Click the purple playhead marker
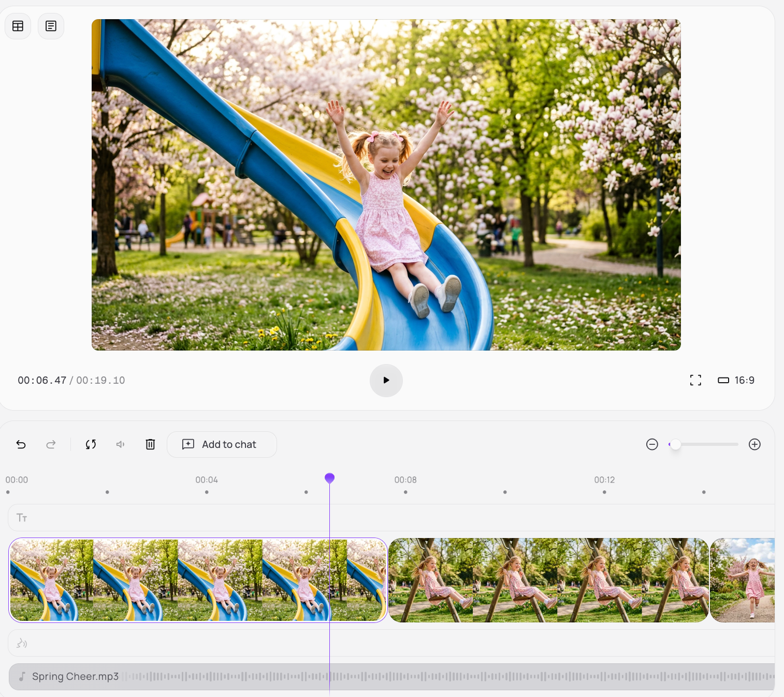The height and width of the screenshot is (697, 784). (x=329, y=478)
